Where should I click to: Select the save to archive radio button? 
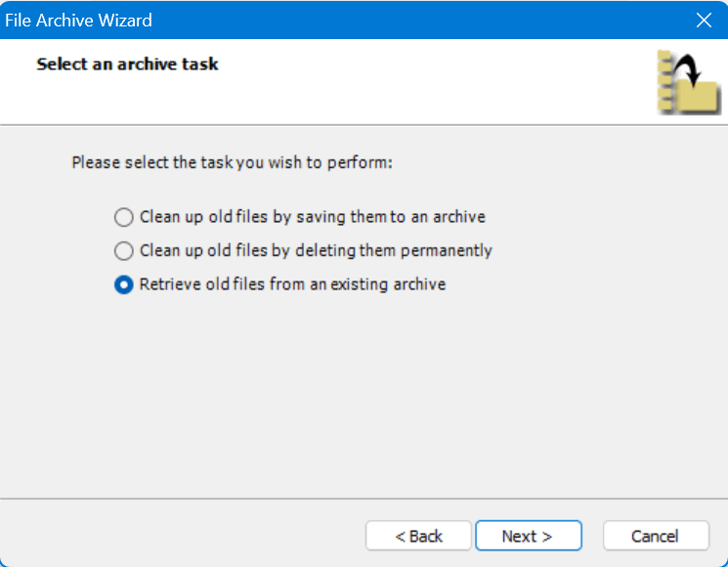[x=123, y=217]
